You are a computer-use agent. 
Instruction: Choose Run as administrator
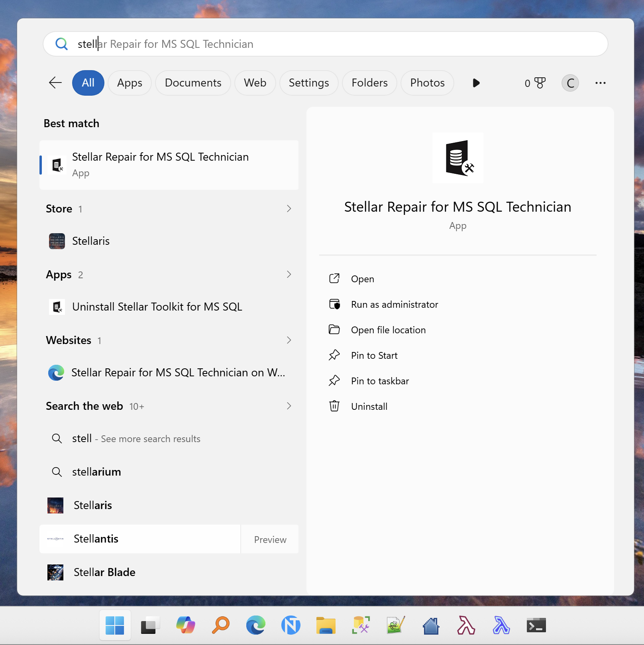(x=458, y=305)
